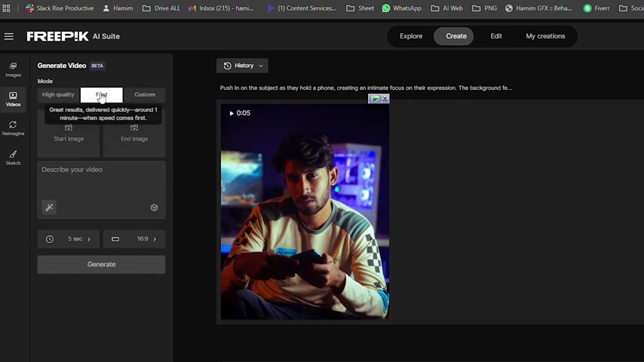Select Fast mode
Image resolution: width=644 pixels, height=362 pixels.
pyautogui.click(x=102, y=95)
